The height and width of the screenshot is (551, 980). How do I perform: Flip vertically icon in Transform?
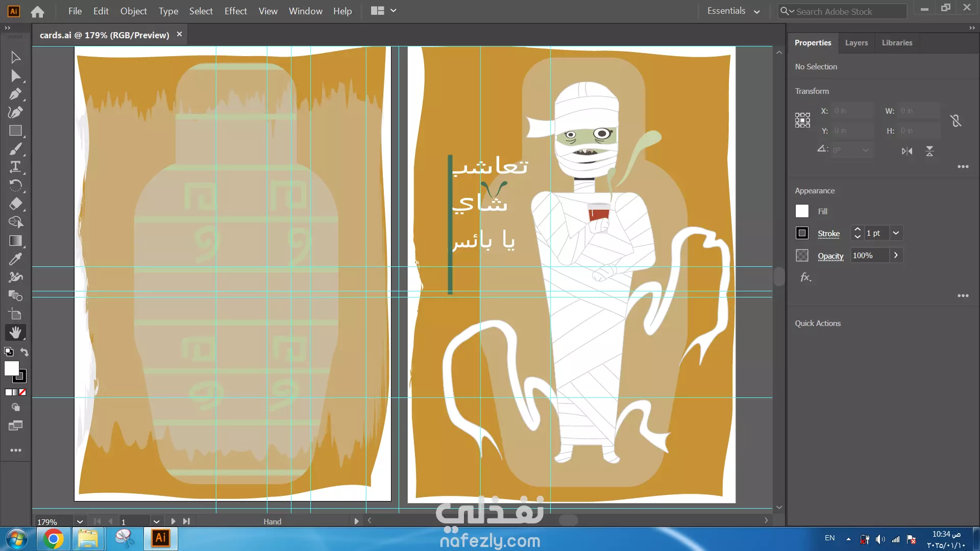[929, 151]
